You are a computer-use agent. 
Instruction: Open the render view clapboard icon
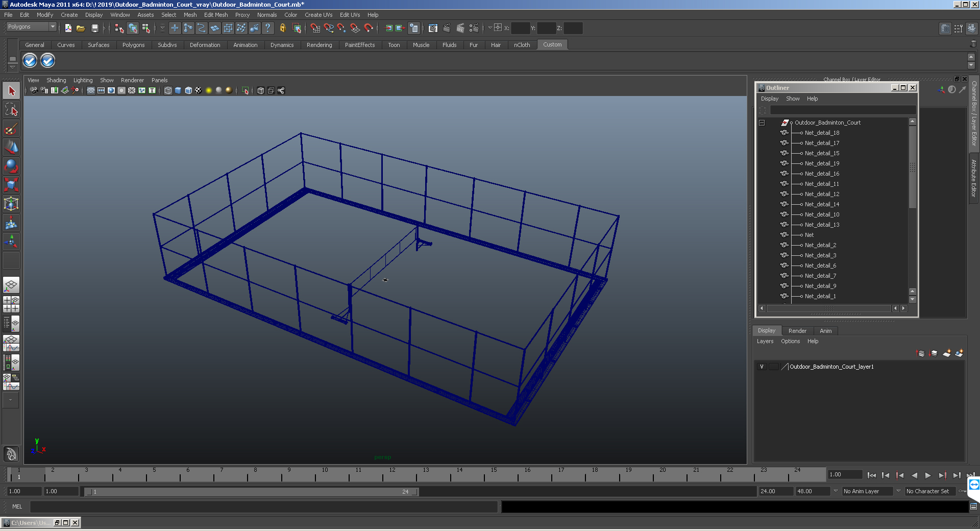(433, 28)
